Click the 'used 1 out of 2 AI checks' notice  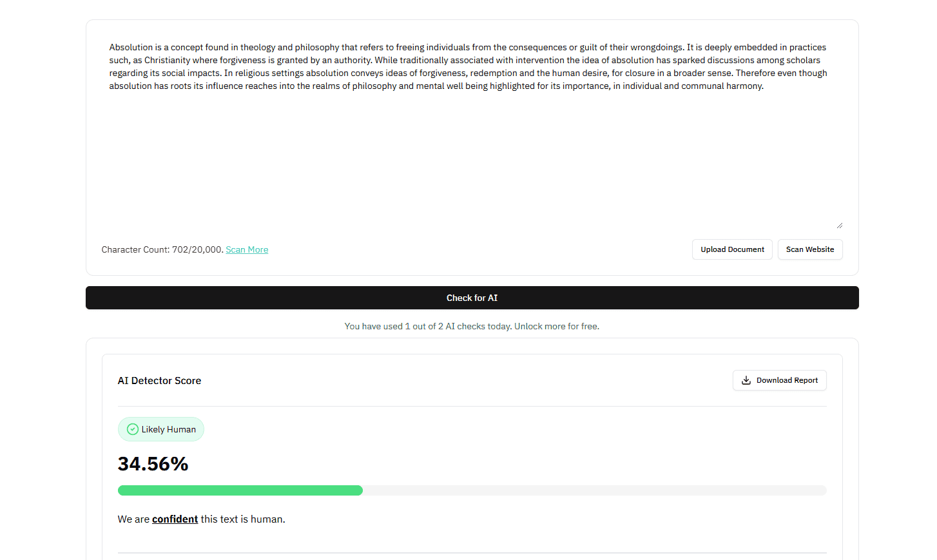[x=428, y=326]
